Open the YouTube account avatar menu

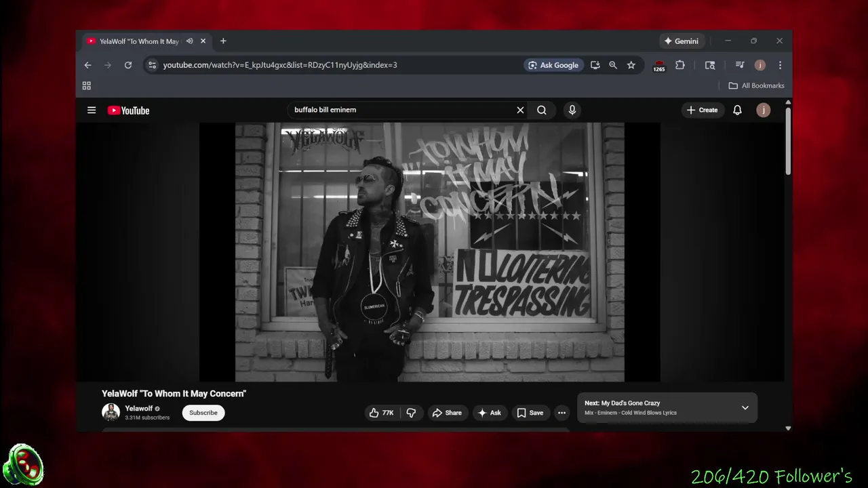(764, 110)
